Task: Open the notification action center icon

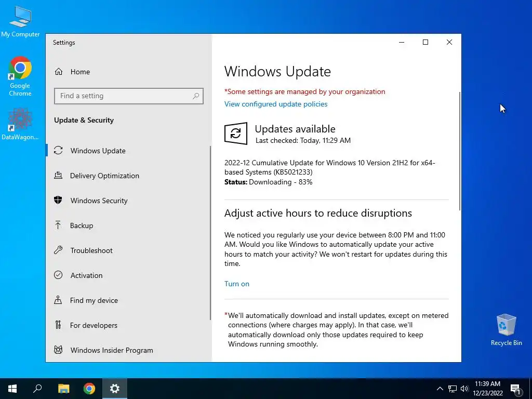Action: [516, 389]
